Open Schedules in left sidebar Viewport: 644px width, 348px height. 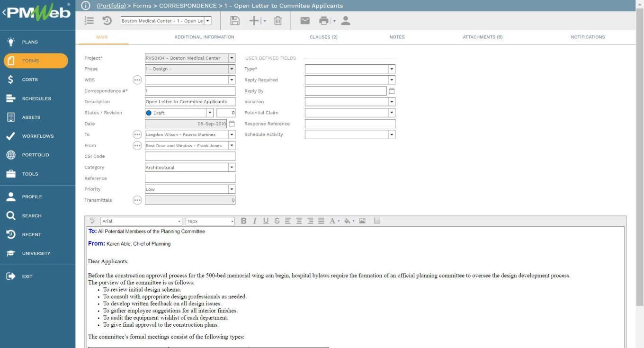[37, 98]
